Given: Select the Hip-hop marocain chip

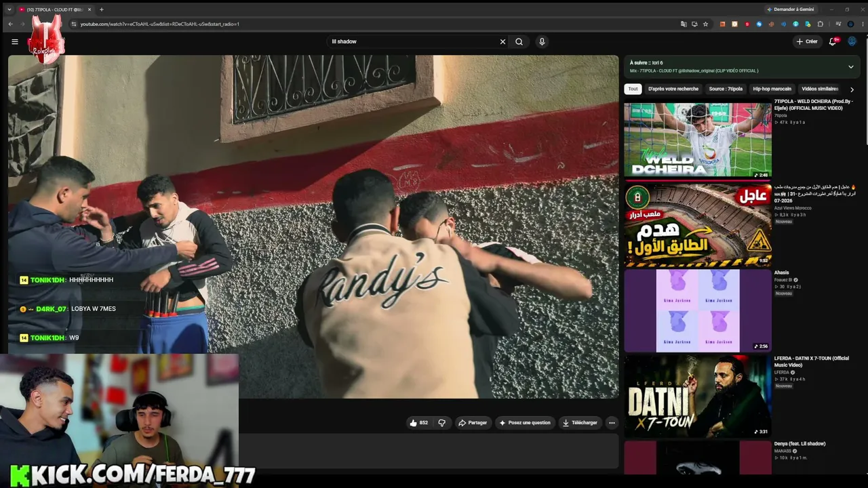Looking at the screenshot, I should tap(772, 89).
